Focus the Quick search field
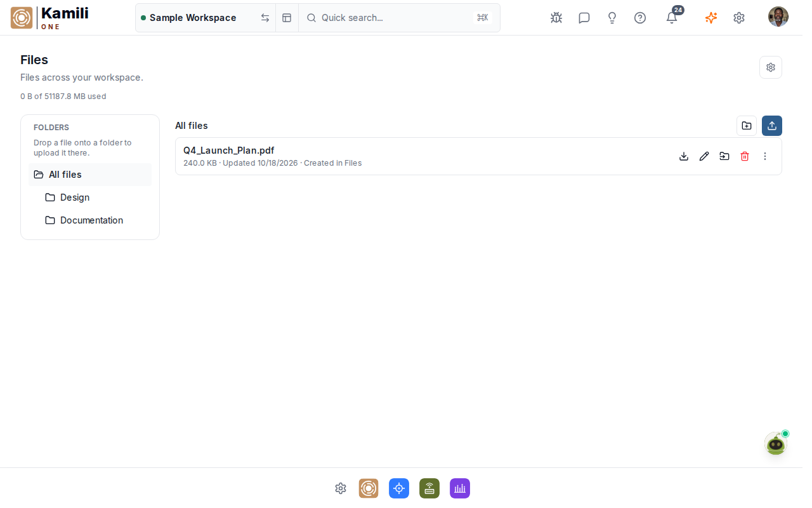This screenshot has height=508, width=812. [x=399, y=18]
